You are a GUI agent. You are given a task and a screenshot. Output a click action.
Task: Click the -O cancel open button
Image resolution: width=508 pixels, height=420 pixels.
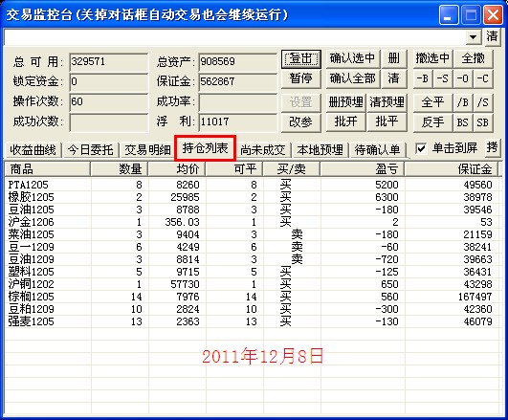pyautogui.click(x=463, y=78)
